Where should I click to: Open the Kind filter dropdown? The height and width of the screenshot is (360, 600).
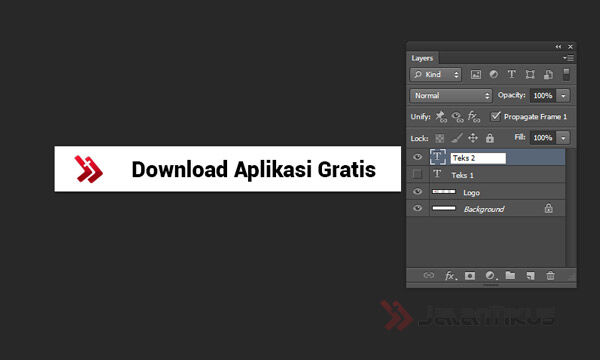point(435,75)
